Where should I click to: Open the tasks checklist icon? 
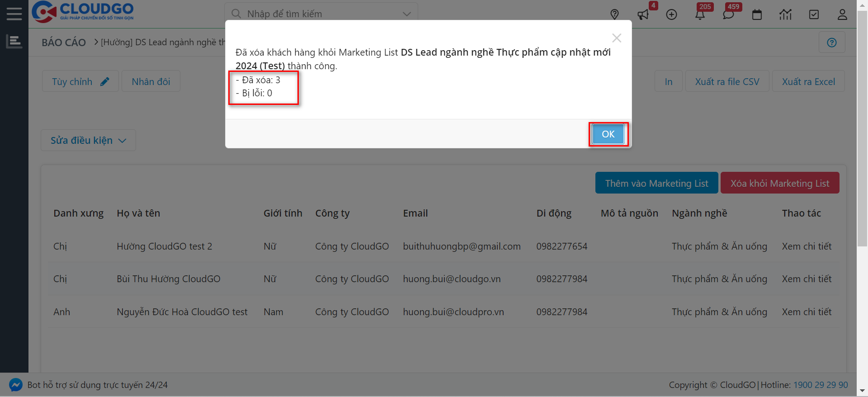814,14
